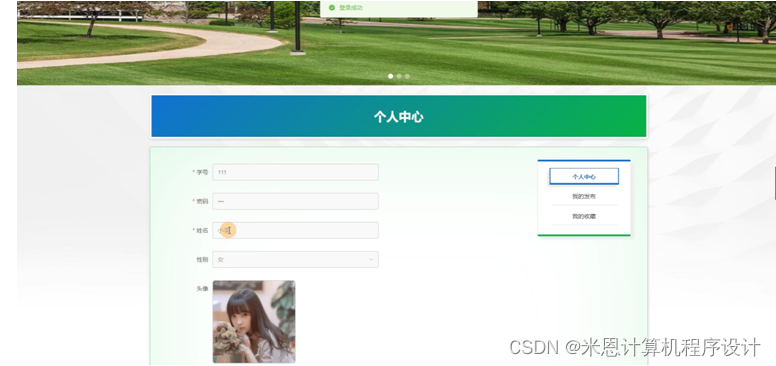Click the 个人中心 gradient header banner
Viewport: 776px width, 366px height.
(399, 116)
